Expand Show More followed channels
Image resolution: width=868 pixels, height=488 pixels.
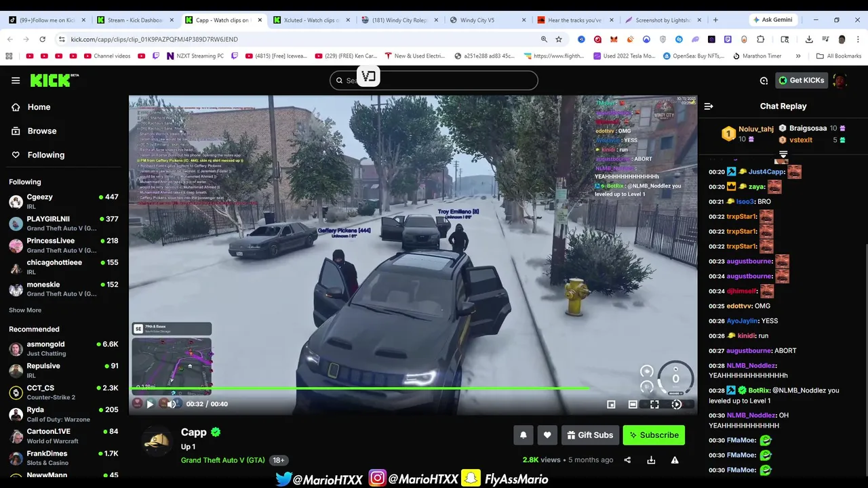coord(25,310)
